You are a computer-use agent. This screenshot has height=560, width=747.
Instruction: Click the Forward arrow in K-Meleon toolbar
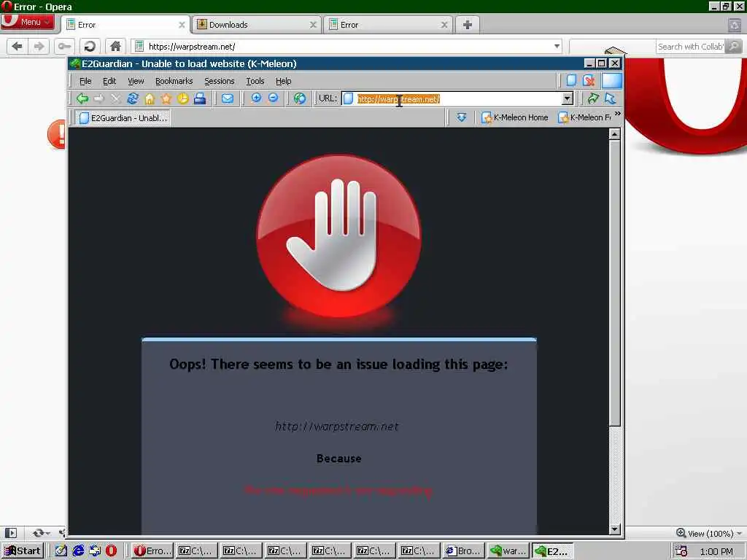(99, 98)
